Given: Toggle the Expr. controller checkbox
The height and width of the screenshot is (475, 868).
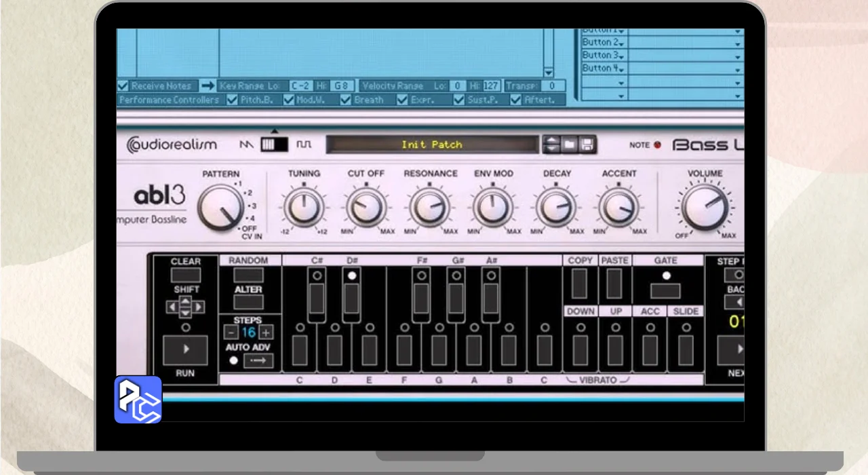Looking at the screenshot, I should click(x=402, y=100).
